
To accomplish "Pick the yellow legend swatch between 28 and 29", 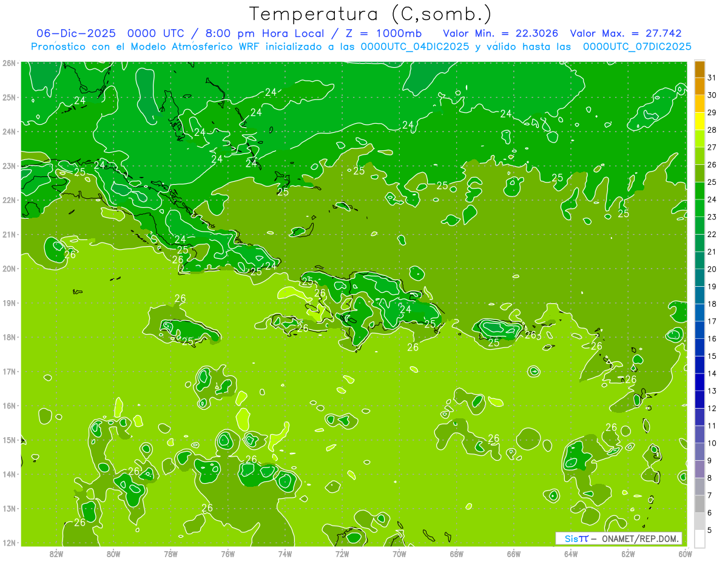I will click(x=699, y=121).
